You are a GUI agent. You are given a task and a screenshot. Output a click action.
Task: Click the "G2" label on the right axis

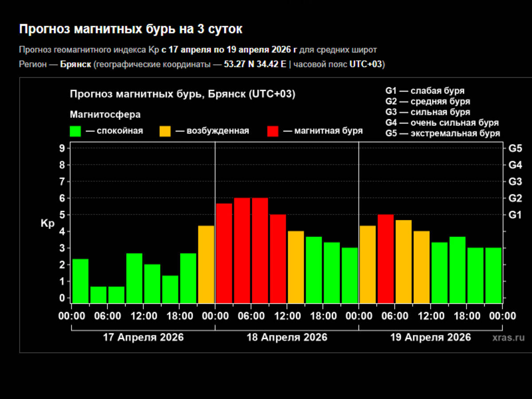click(515, 198)
